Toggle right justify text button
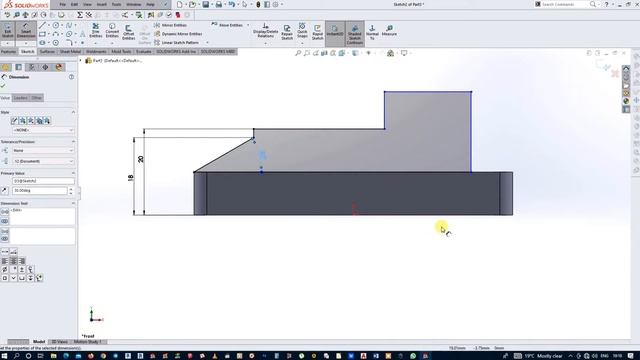 [22, 261]
